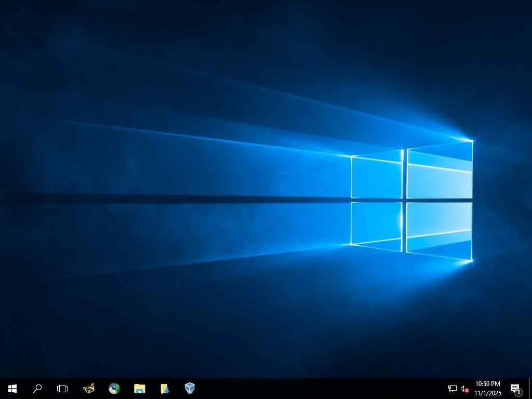Launch VirtualBox cube icon in taskbar

(190, 388)
